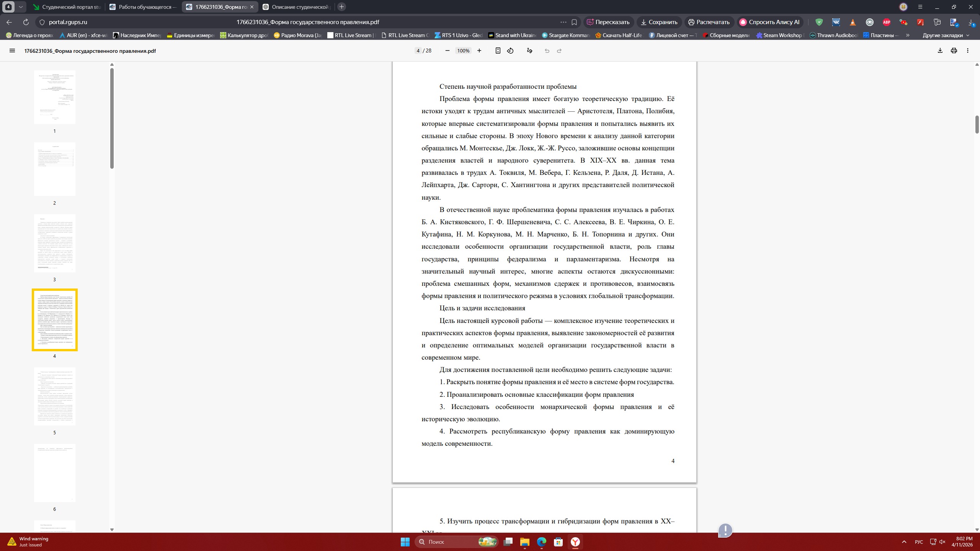Click the zoom percentage field showing 100%

pyautogui.click(x=463, y=51)
